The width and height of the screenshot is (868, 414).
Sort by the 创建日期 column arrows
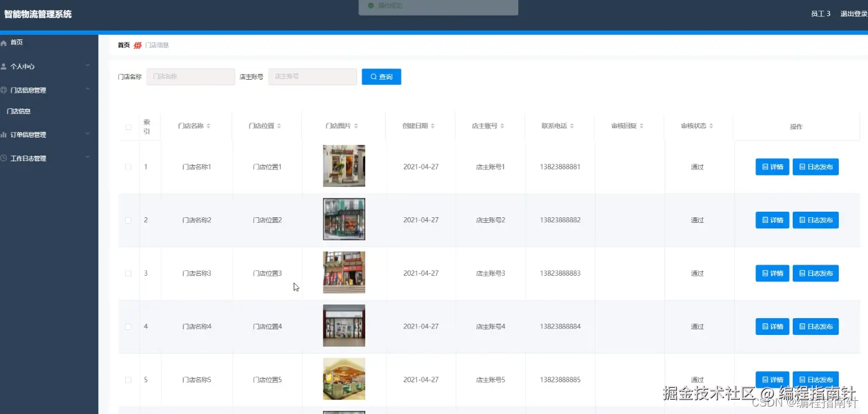pyautogui.click(x=432, y=126)
